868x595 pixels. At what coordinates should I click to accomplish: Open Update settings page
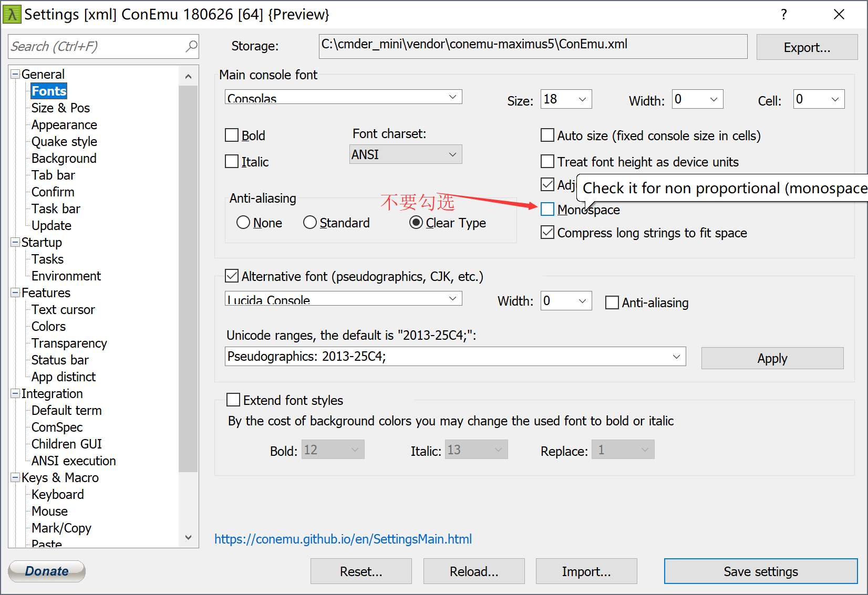pyautogui.click(x=51, y=225)
